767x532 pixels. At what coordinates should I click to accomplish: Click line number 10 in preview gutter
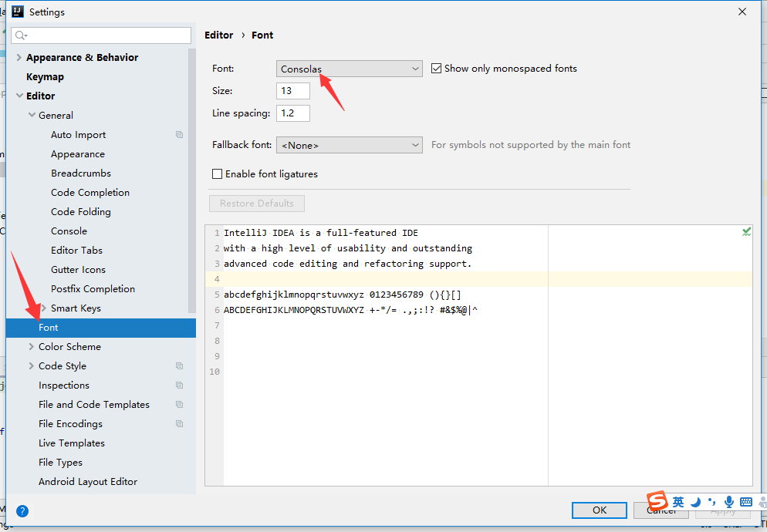[x=215, y=372]
